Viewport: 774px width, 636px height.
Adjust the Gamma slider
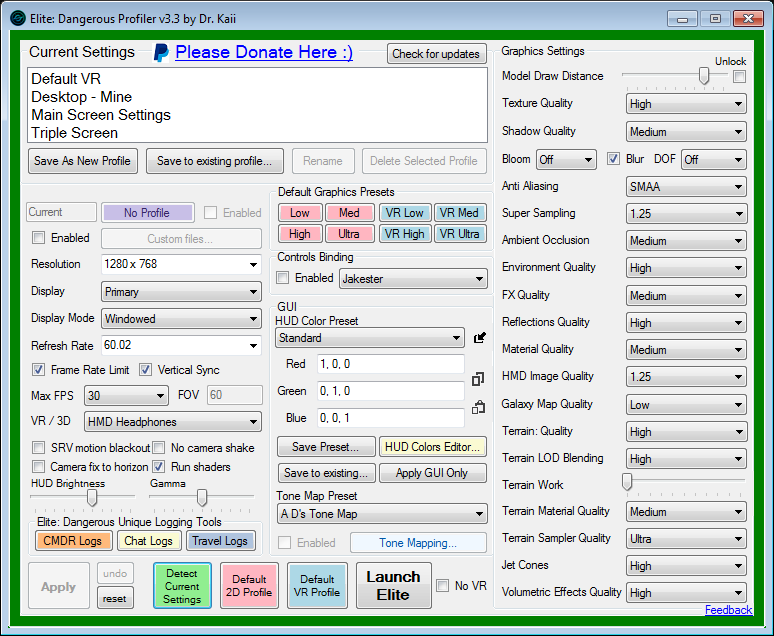(202, 498)
